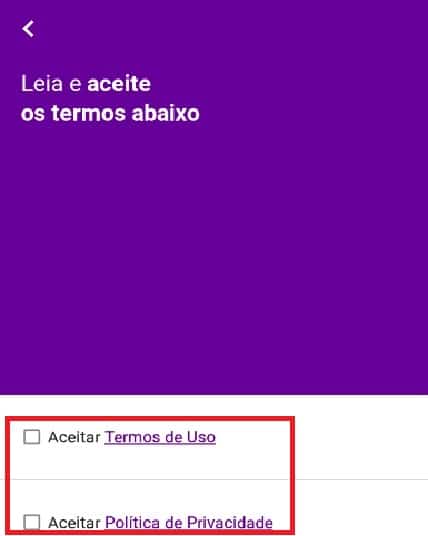Viewport: 428px width, 536px height.
Task: Click the 'os termos abaixo' heading line
Action: pyautogui.click(x=110, y=113)
